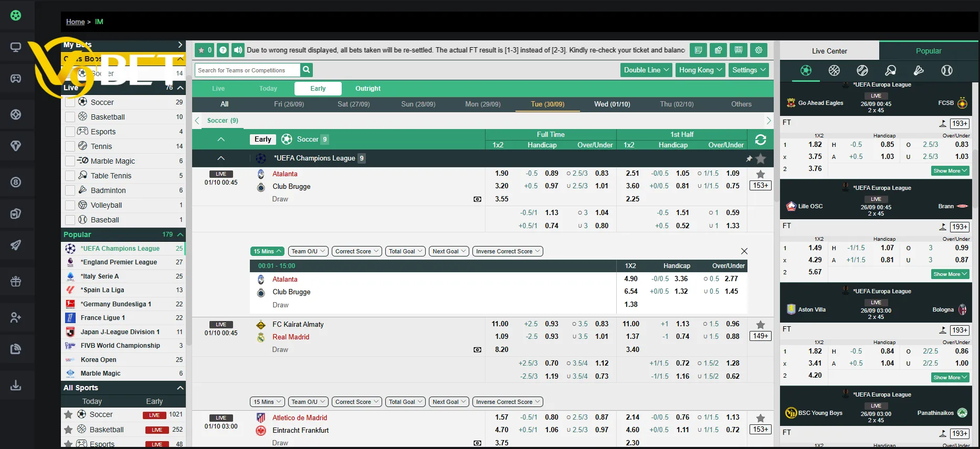Open the bet statement list icon
The width and height of the screenshot is (980, 449).
[x=698, y=50]
